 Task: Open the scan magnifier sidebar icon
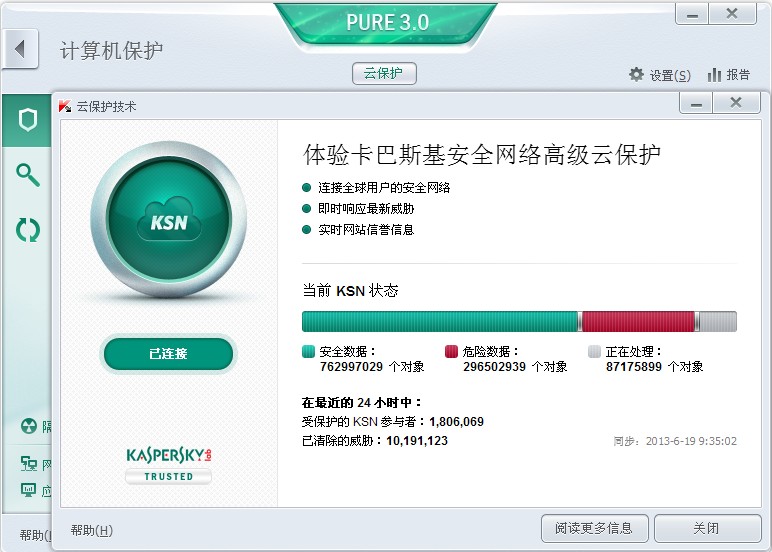[28, 176]
